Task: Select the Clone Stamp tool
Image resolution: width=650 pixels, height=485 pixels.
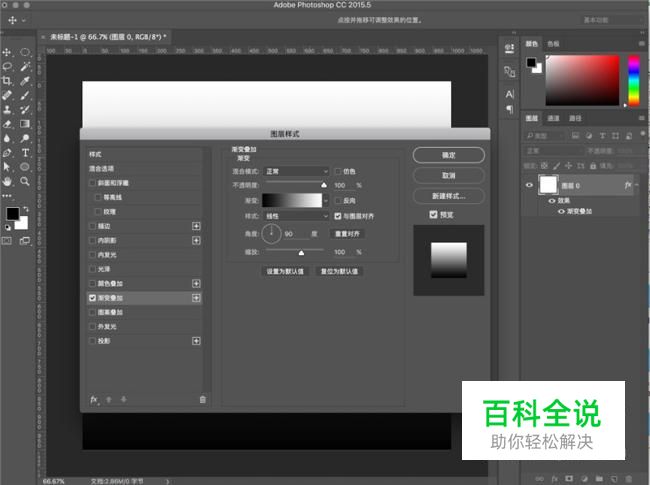Action: coord(7,109)
